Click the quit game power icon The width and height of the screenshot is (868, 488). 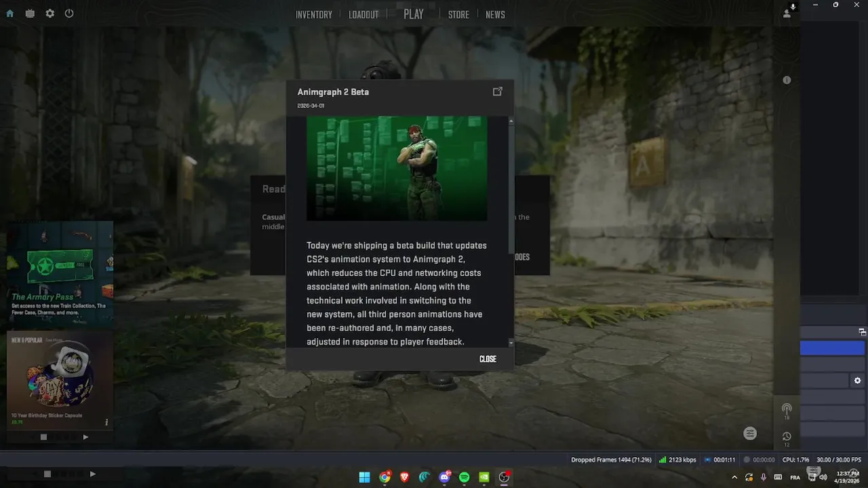(x=69, y=14)
